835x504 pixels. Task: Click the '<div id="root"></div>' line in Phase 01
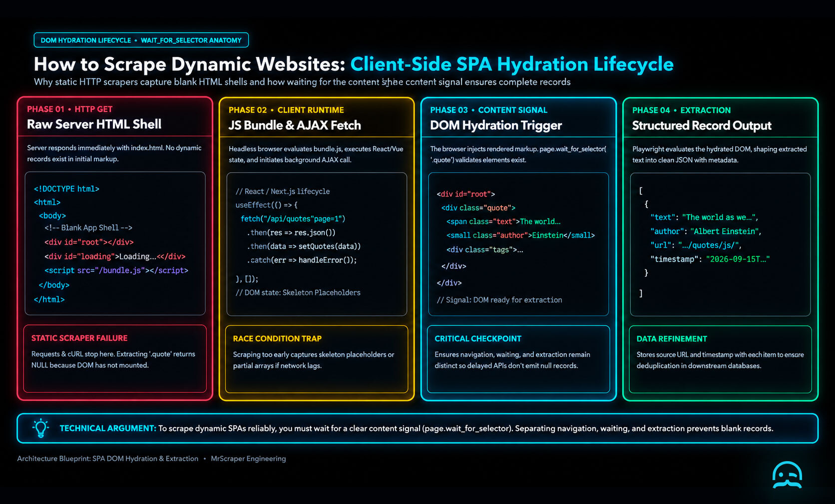point(89,242)
